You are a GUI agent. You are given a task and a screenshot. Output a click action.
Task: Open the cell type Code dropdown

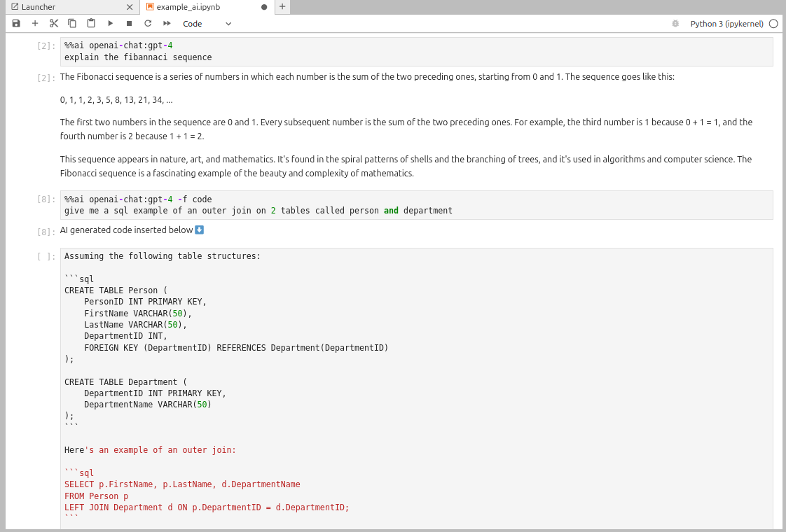(x=207, y=24)
